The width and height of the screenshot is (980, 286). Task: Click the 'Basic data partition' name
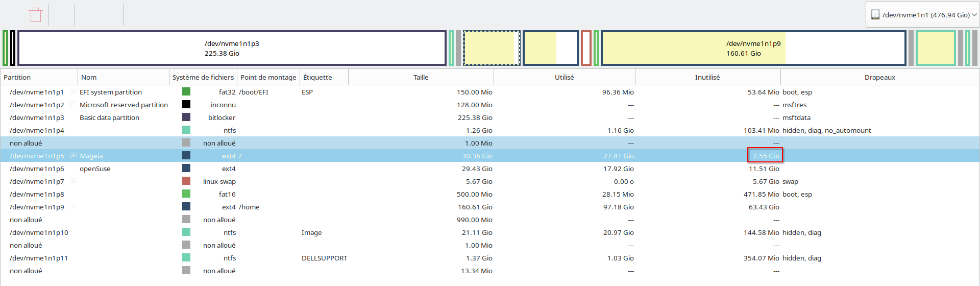[109, 117]
